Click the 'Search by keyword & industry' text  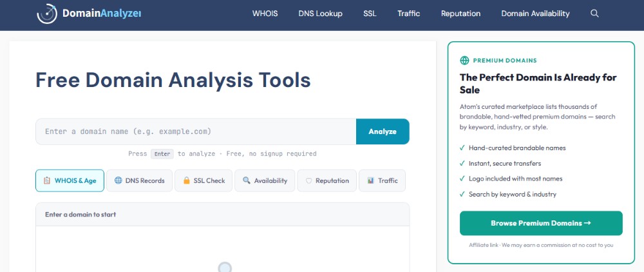click(512, 194)
